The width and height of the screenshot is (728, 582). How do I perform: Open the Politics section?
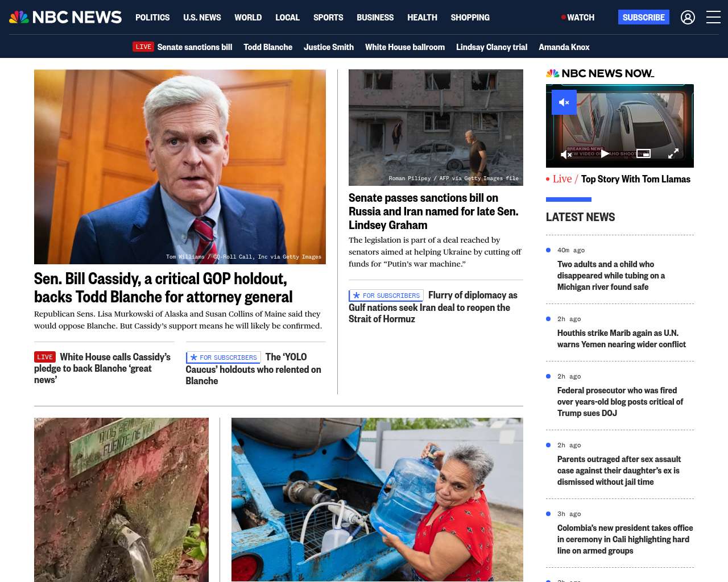click(x=152, y=18)
